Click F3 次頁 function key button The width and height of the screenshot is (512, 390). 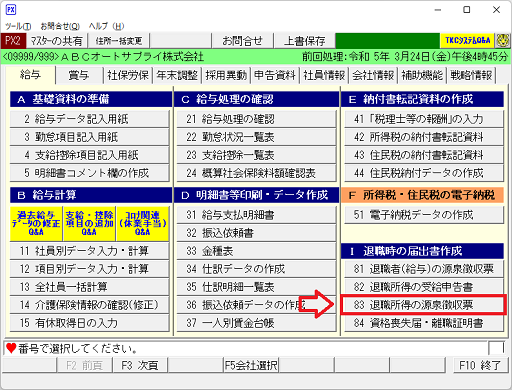pos(140,366)
